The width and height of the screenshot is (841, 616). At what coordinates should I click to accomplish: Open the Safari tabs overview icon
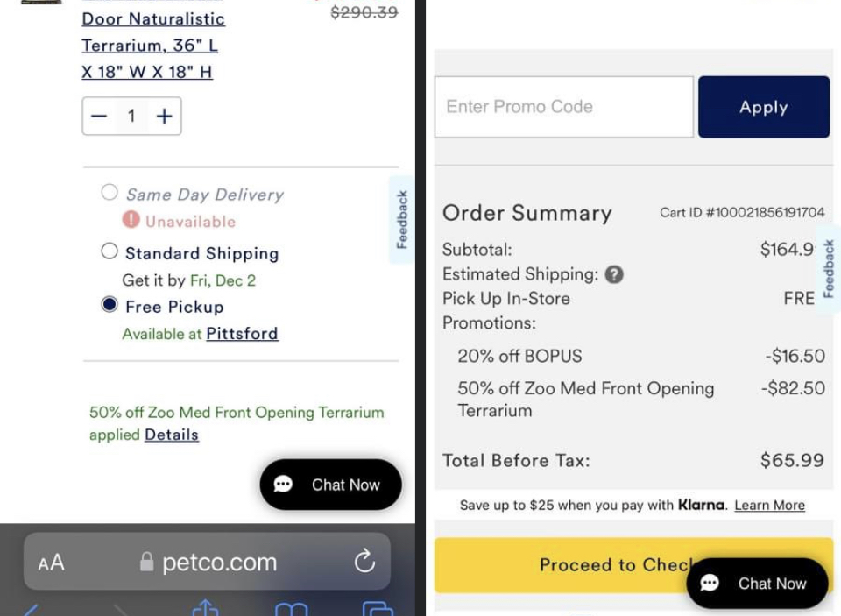point(377,608)
